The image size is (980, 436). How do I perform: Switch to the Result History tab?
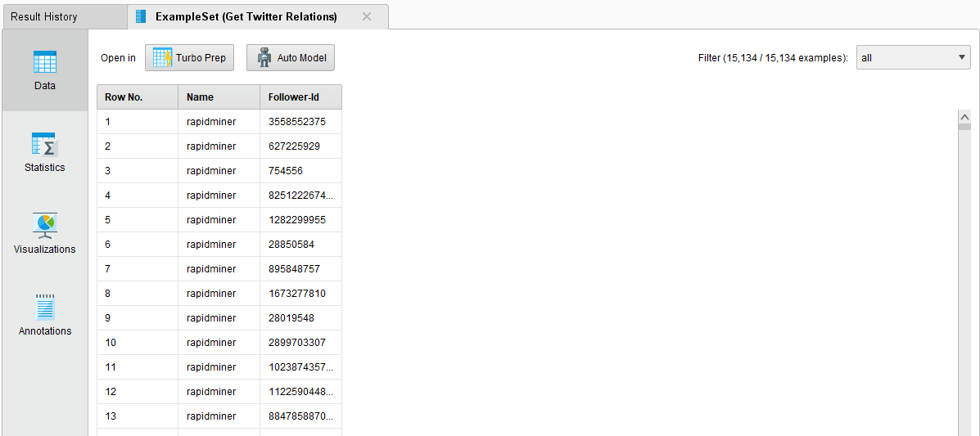pyautogui.click(x=44, y=16)
